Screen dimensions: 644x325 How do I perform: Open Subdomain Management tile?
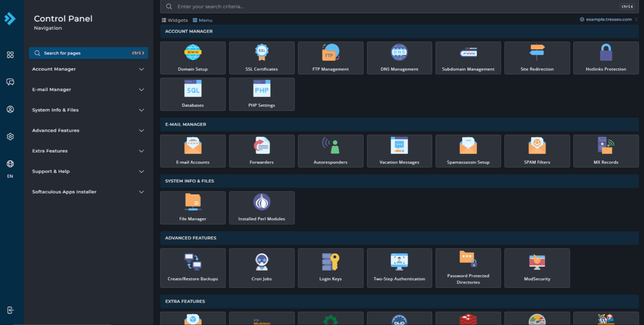tap(468, 58)
